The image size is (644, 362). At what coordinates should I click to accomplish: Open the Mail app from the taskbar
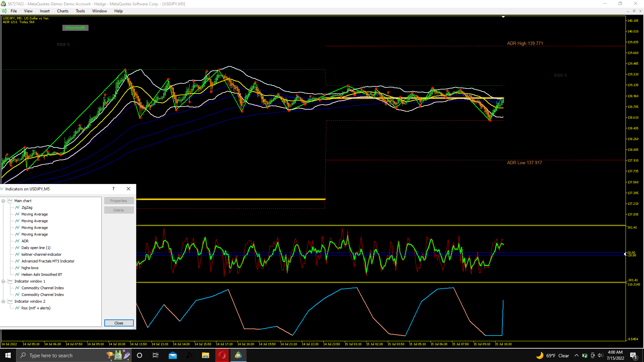pos(173,355)
